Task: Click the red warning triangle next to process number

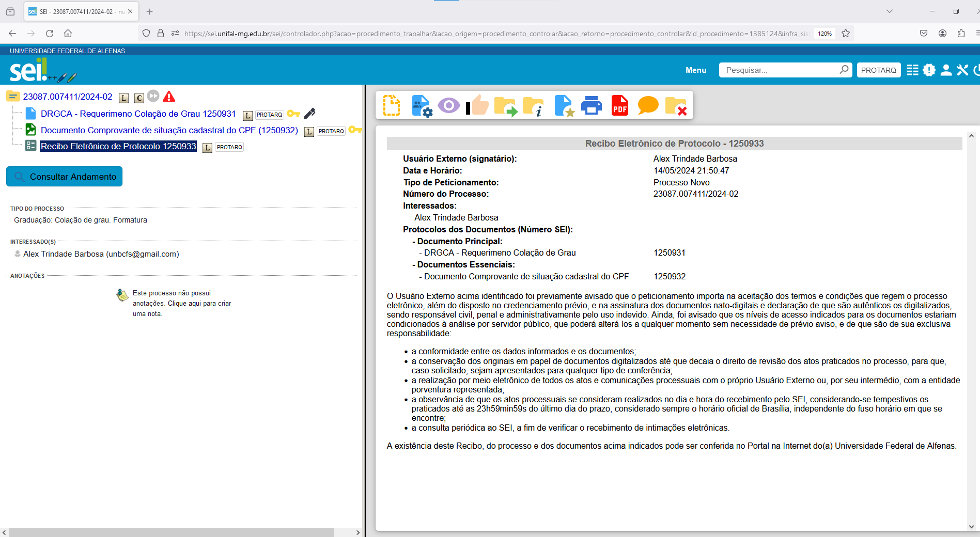Action: pos(169,97)
